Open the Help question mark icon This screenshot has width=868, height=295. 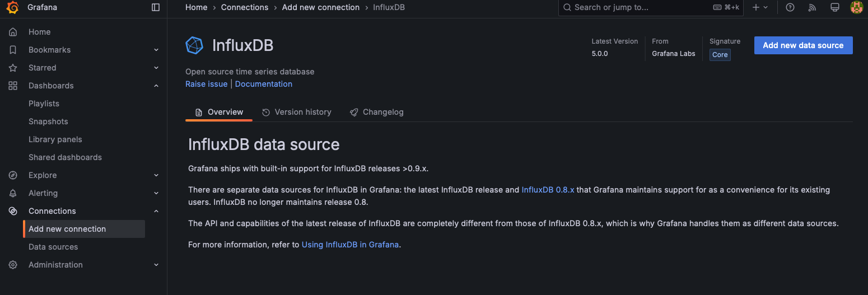[790, 7]
